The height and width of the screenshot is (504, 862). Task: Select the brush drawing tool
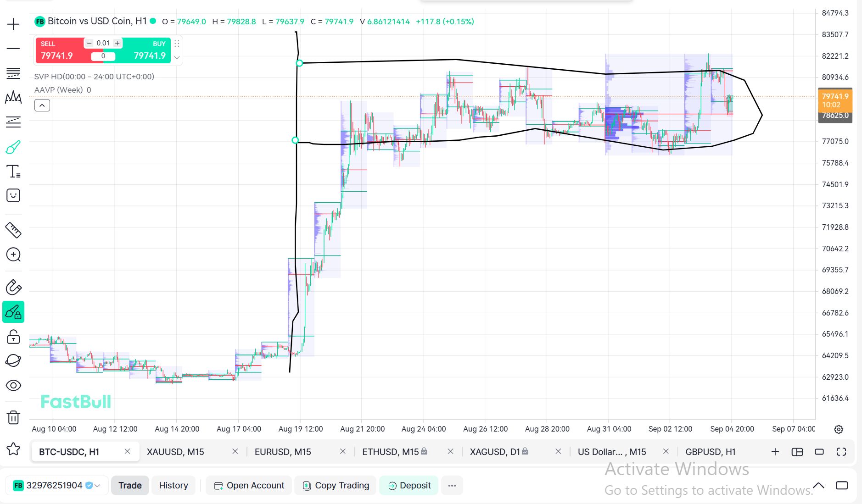(13, 147)
